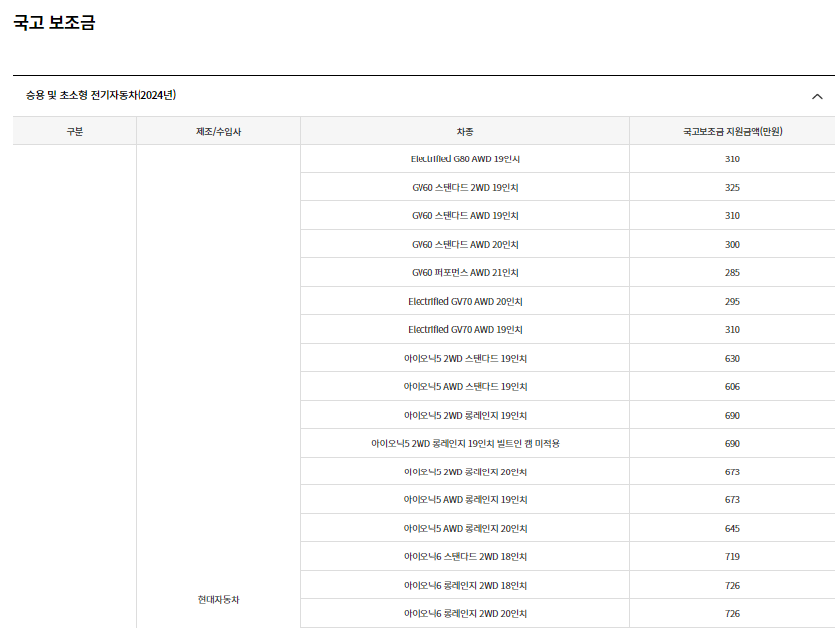
Task: Click the 구분 column header
Action: tap(75, 131)
